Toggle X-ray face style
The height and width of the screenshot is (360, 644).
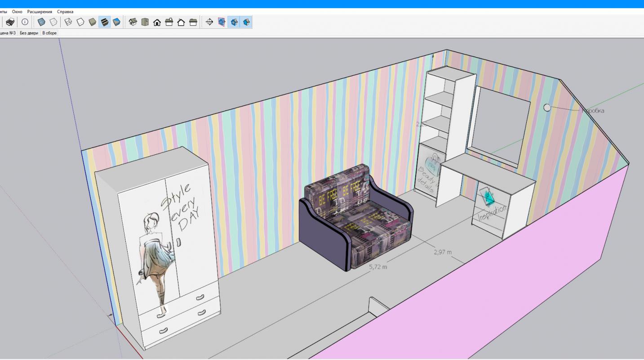coord(41,22)
